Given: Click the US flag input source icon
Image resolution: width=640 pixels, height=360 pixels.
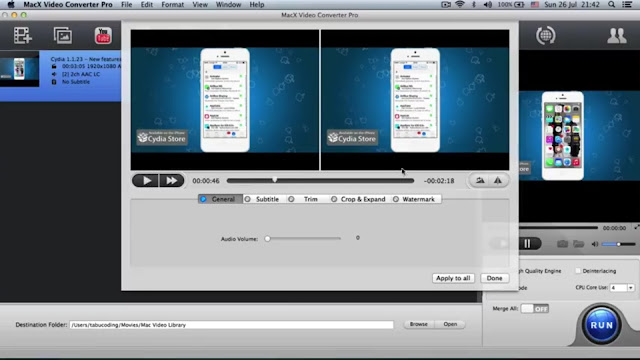Looking at the screenshot, I should pos(534,4).
